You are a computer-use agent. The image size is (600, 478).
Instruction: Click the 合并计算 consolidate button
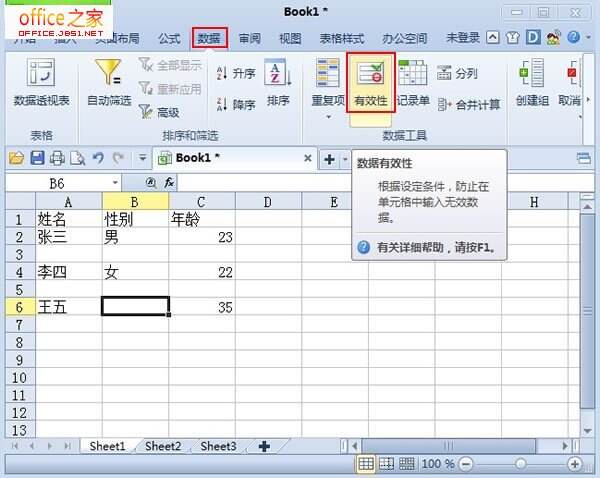point(469,104)
